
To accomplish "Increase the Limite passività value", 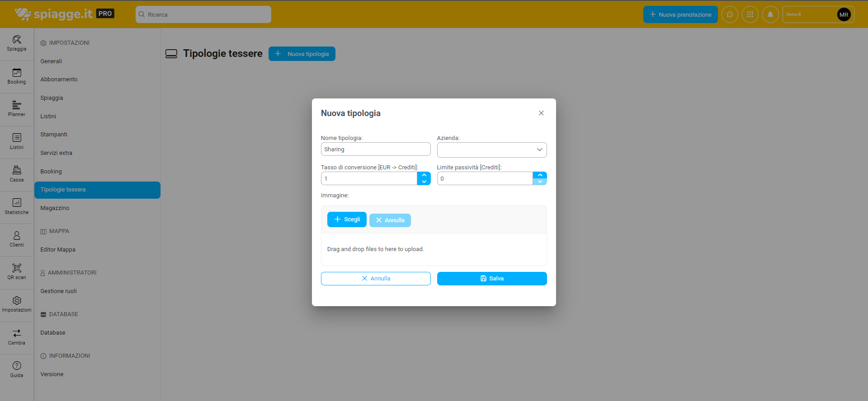I will point(540,175).
